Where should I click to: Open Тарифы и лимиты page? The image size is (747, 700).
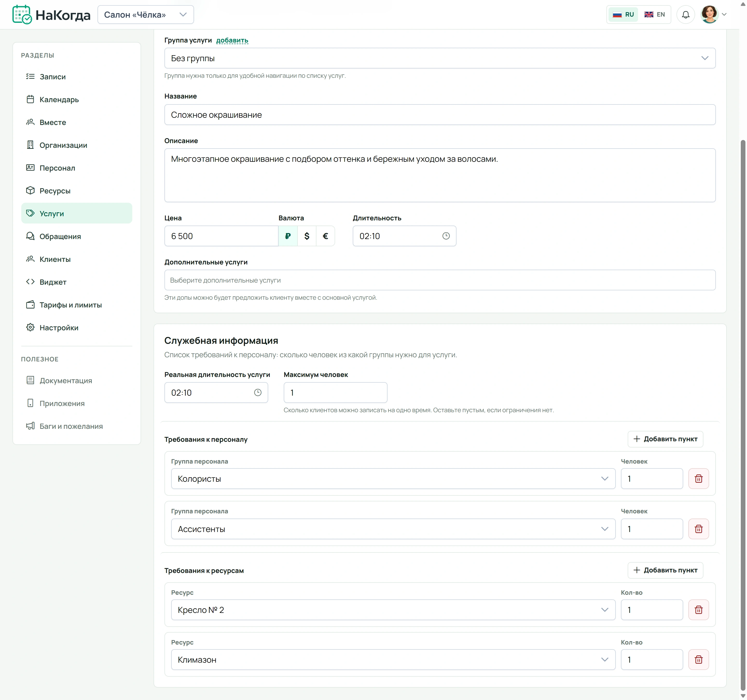point(77,305)
